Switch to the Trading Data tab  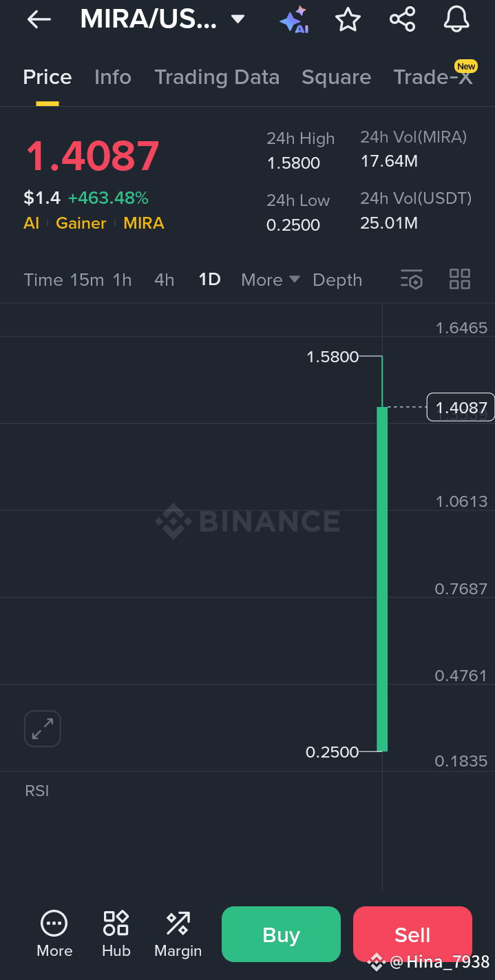pos(217,77)
